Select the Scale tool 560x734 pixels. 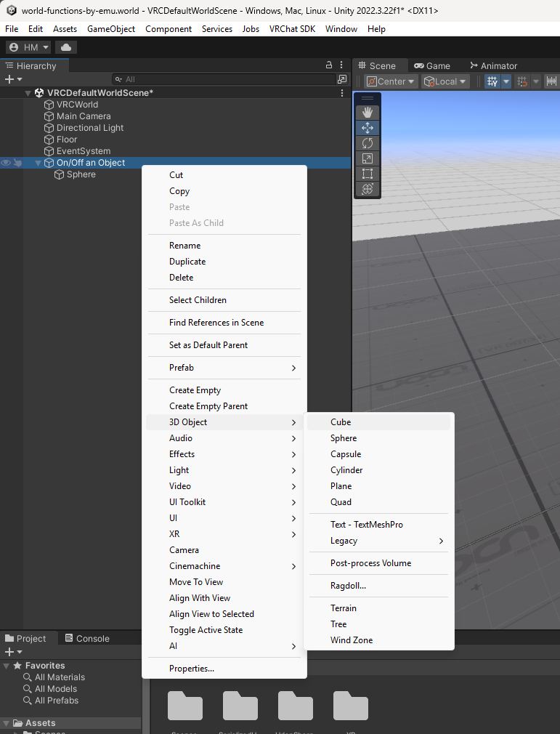coord(368,158)
